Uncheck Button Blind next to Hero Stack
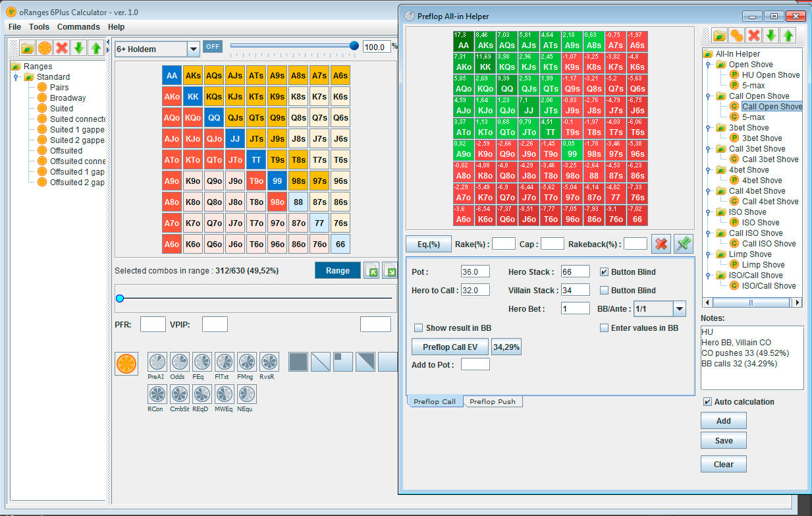 click(604, 272)
